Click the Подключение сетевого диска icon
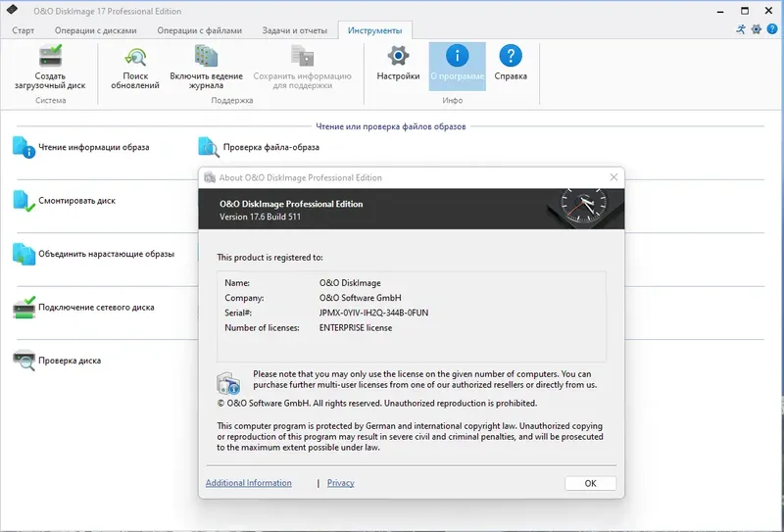The image size is (784, 532). click(24, 308)
